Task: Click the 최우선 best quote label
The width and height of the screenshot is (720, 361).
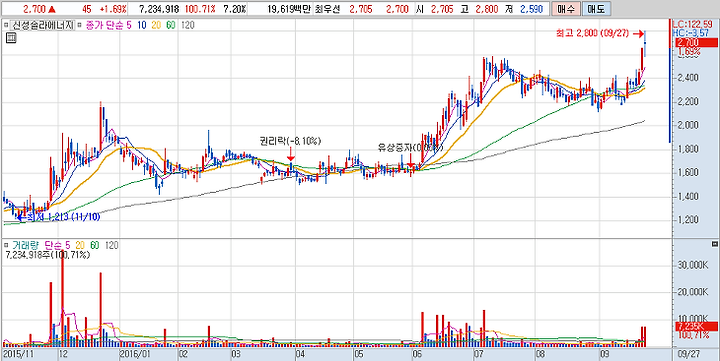Action: pyautogui.click(x=328, y=9)
